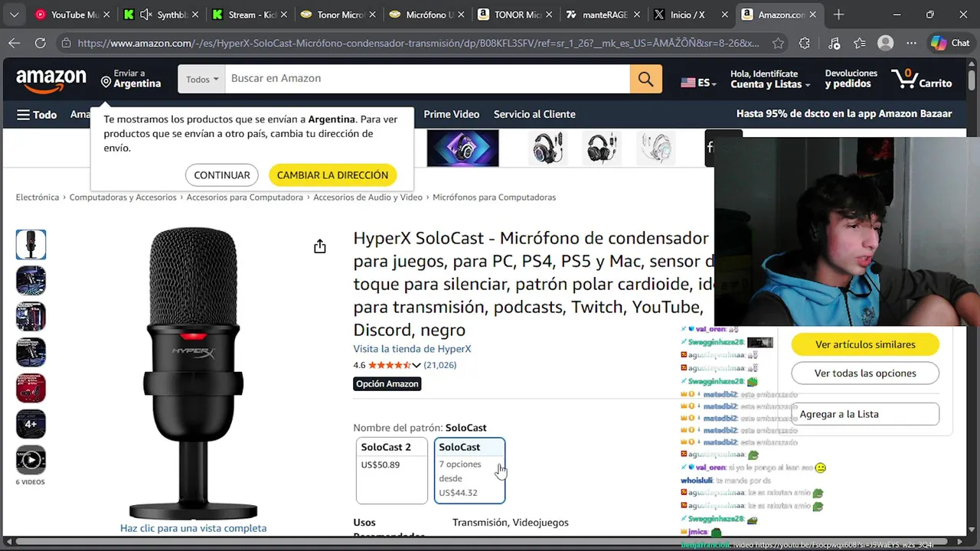Viewport: 980px width, 551px height.
Task: Go to the Amazon home logo
Action: click(51, 79)
